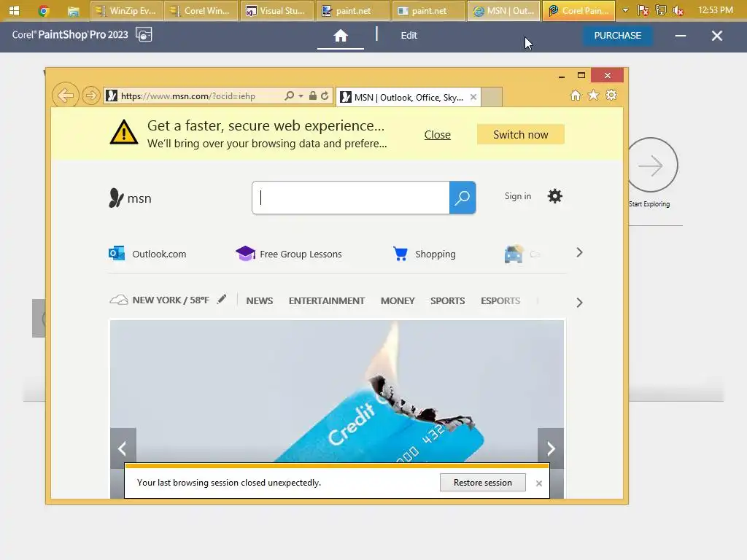Go forward in Internet Explorer
Image resolution: width=747 pixels, height=560 pixels.
coord(90,96)
